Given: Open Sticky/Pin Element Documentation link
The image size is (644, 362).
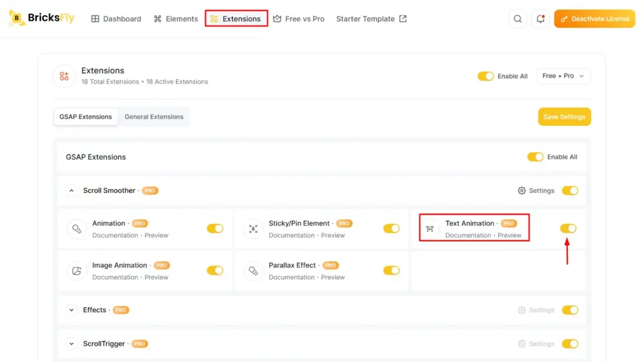Looking at the screenshot, I should [292, 235].
